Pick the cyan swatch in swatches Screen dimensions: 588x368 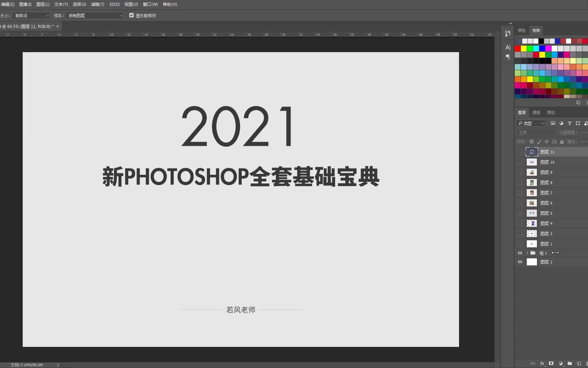point(536,48)
